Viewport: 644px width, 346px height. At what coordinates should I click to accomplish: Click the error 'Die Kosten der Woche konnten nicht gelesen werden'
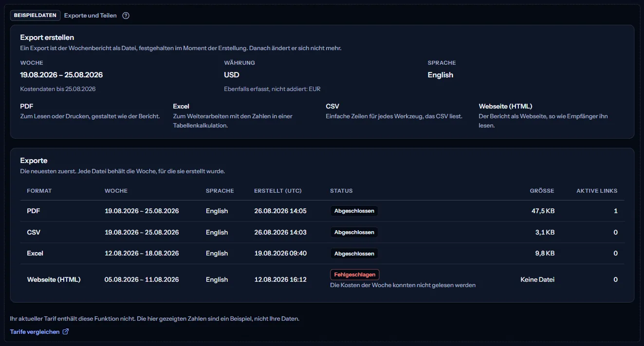coord(403,285)
